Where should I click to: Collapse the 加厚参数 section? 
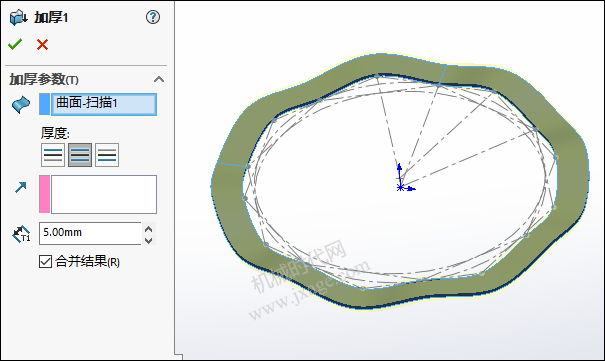(x=159, y=79)
